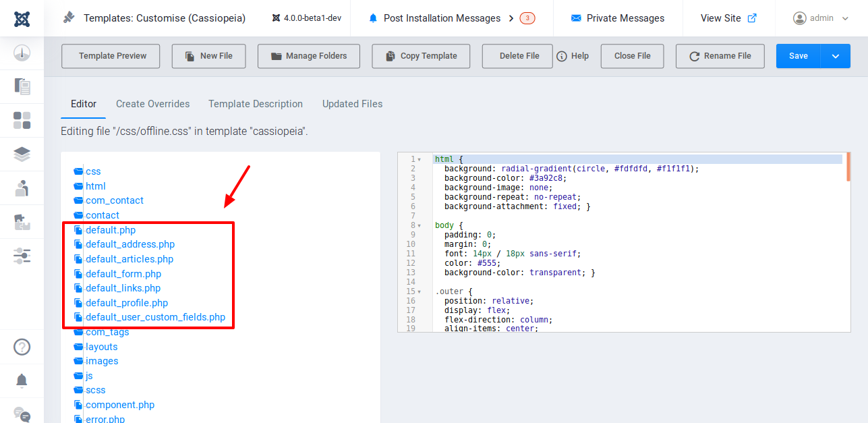Expand the admin user dropdown
Screen dimensions: 868x423
(820, 18)
